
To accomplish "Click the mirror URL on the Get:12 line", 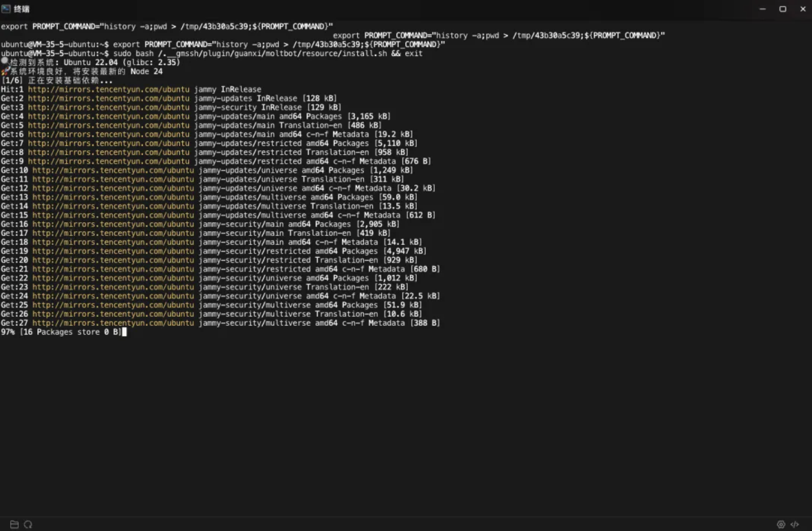I will pos(113,188).
